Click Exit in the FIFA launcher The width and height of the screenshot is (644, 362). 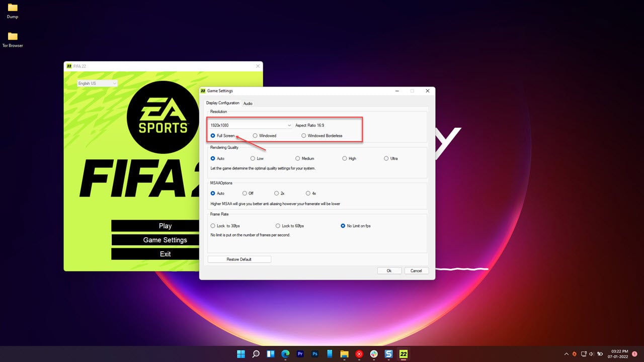[165, 254]
